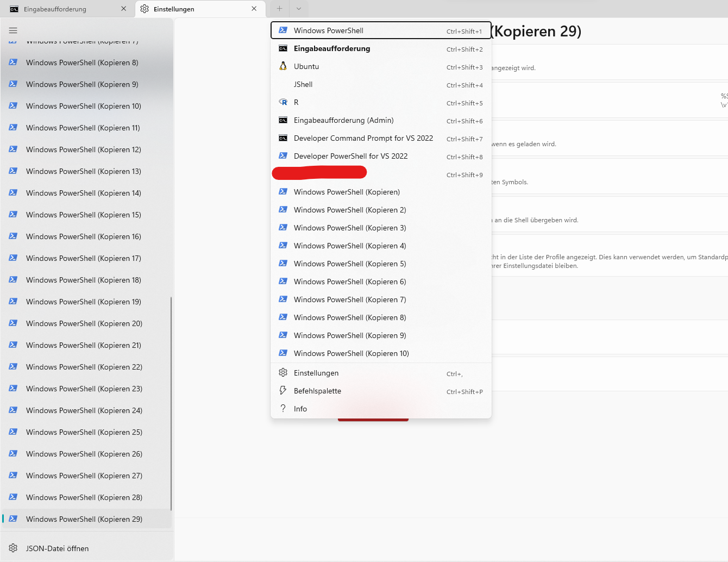The image size is (728, 562).
Task: Select sidebar Windows PowerShell (Kopieren 26)
Action: (x=87, y=454)
